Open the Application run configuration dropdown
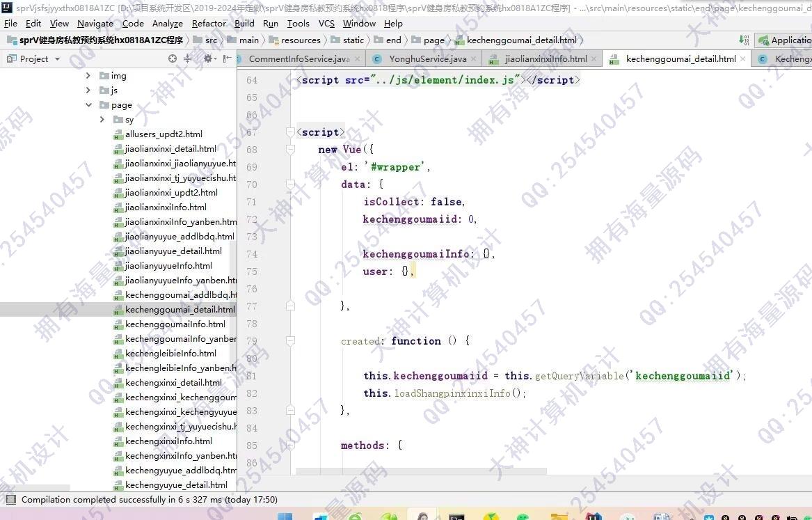Image resolution: width=812 pixels, height=520 pixels. [x=784, y=40]
